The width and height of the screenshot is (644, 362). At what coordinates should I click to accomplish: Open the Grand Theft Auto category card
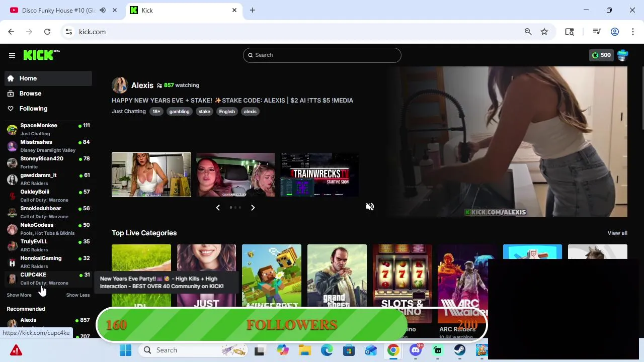(337, 276)
